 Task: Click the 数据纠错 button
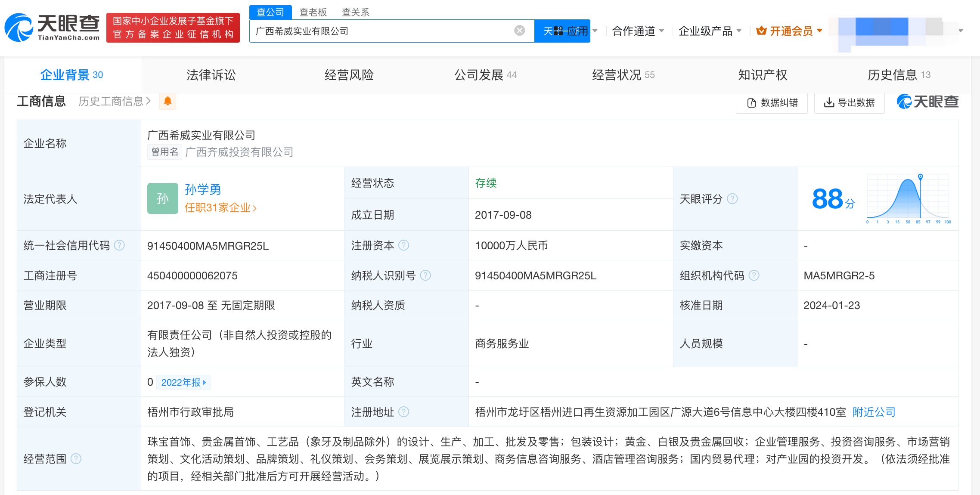point(772,102)
